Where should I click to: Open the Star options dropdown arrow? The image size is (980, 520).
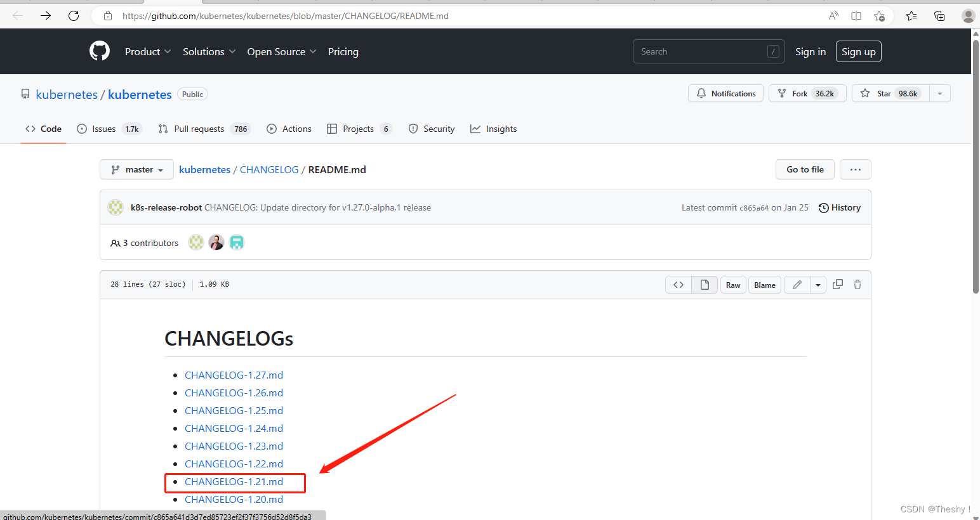point(939,93)
